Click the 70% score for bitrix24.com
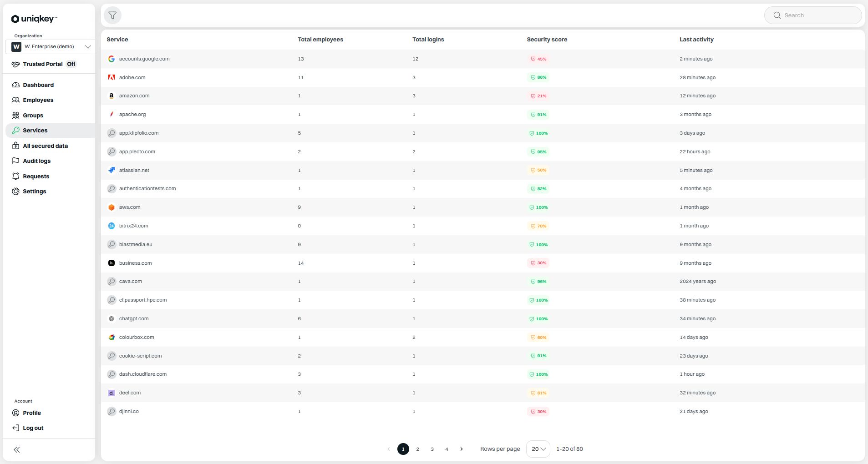The width and height of the screenshot is (868, 464). pyautogui.click(x=538, y=226)
